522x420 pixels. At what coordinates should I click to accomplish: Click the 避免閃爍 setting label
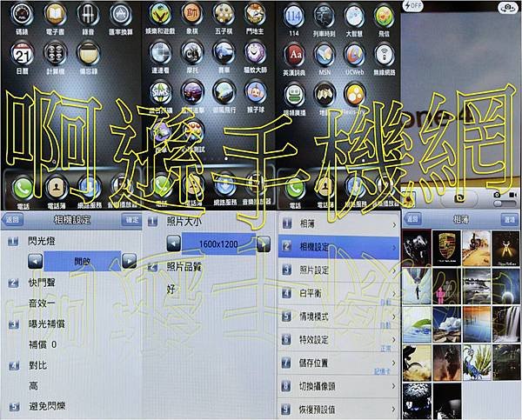tap(47, 406)
